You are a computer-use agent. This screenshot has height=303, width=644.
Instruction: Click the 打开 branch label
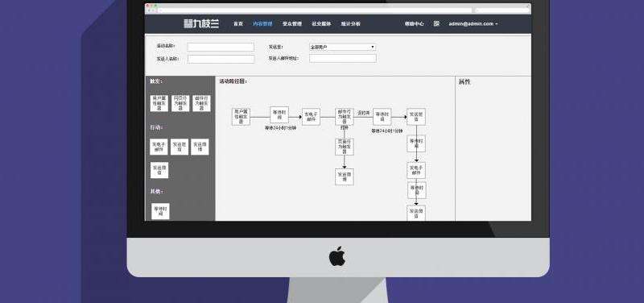(345, 128)
